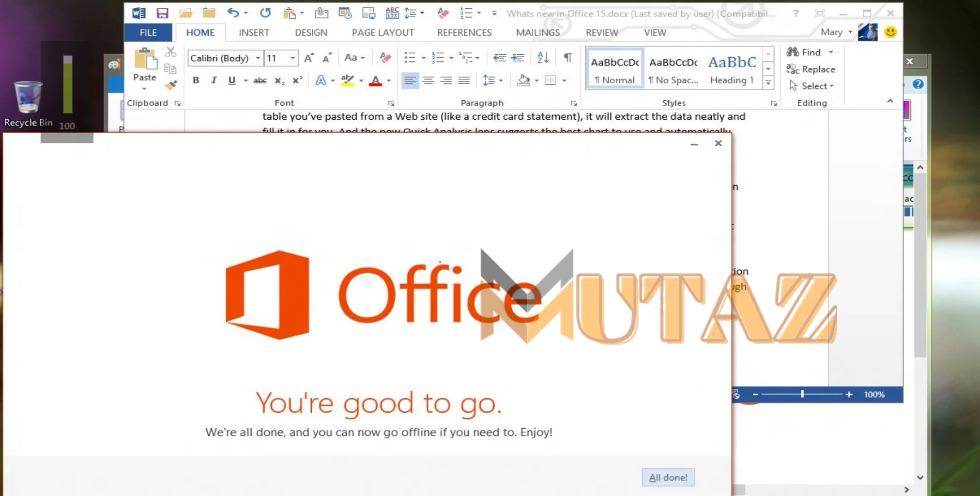This screenshot has width=980, height=496.
Task: Click the Text Effects glowing A icon
Action: coord(321,80)
